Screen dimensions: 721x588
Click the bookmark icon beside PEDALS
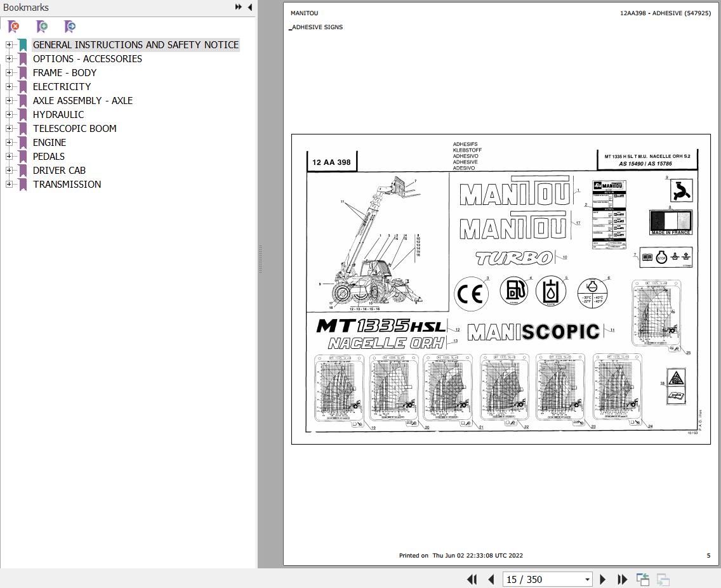pyautogui.click(x=23, y=156)
